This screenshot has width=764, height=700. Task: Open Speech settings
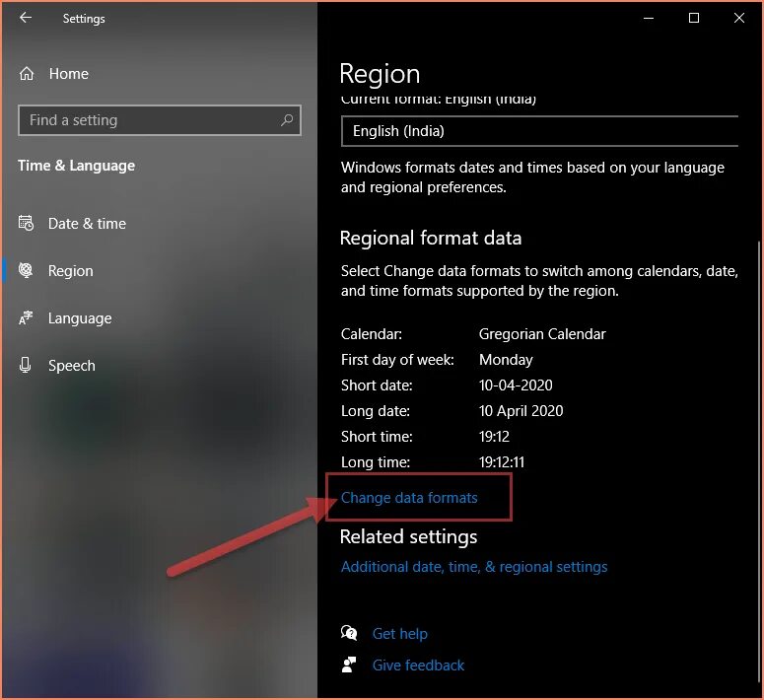[72, 366]
